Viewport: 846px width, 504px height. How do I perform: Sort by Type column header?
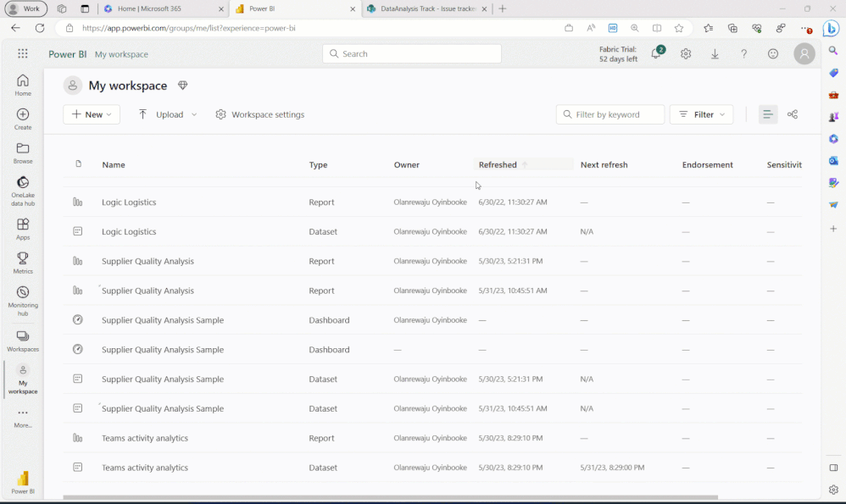click(318, 164)
